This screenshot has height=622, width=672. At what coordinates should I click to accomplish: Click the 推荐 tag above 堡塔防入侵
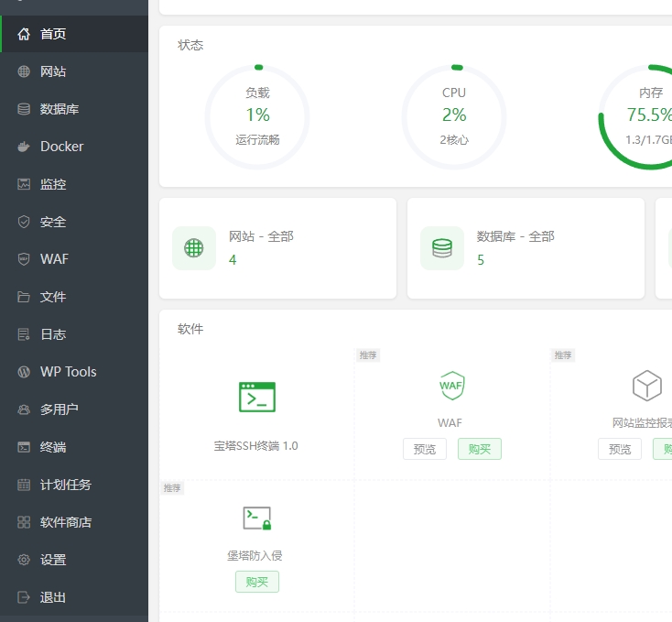coord(172,488)
